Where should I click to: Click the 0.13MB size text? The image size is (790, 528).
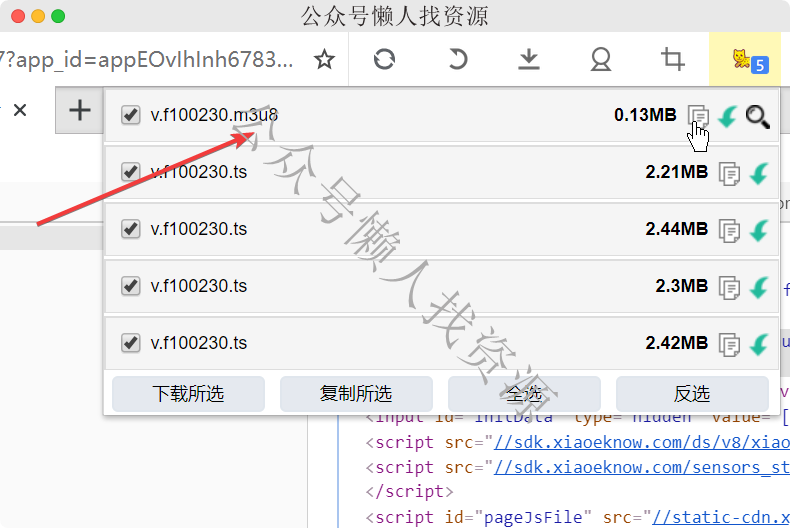(645, 115)
